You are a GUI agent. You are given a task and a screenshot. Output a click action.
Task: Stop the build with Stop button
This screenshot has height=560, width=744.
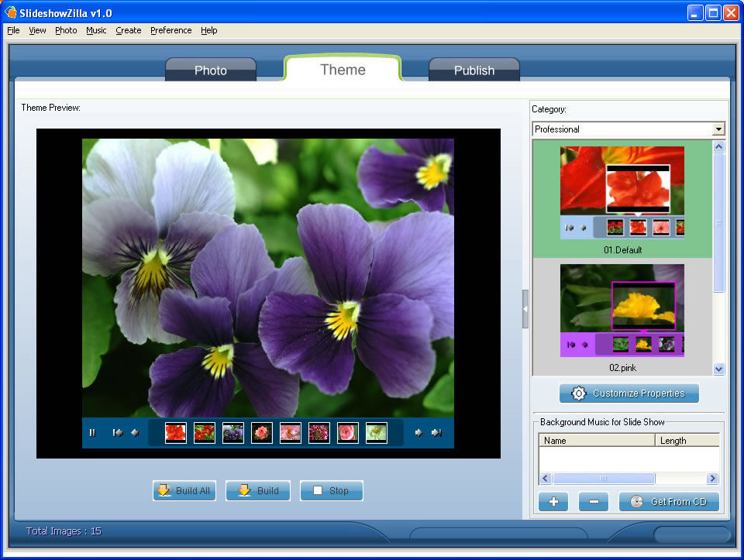[x=331, y=491]
